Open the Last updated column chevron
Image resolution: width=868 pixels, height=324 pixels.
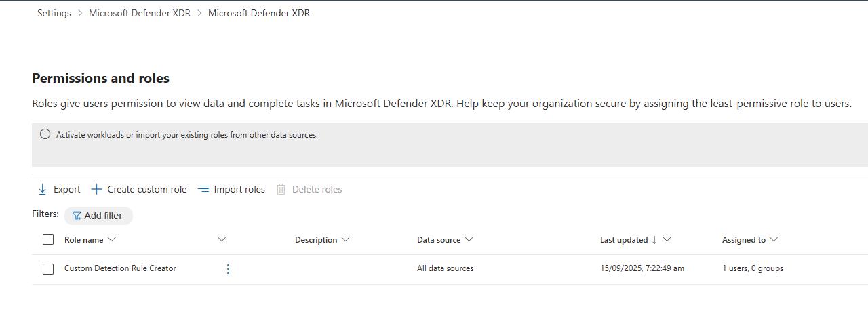667,239
